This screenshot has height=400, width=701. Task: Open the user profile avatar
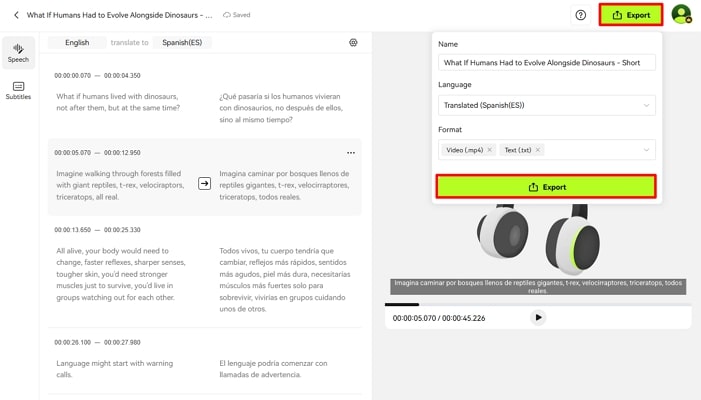coord(681,15)
